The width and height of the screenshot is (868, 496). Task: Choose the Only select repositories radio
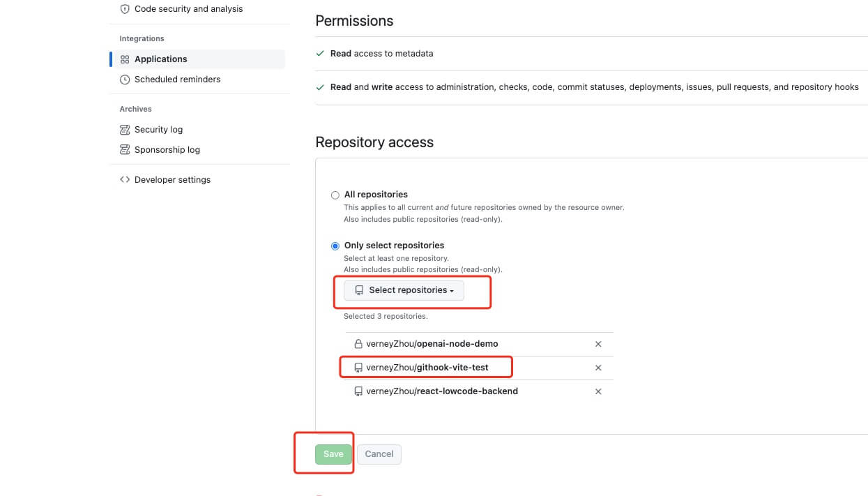click(335, 246)
